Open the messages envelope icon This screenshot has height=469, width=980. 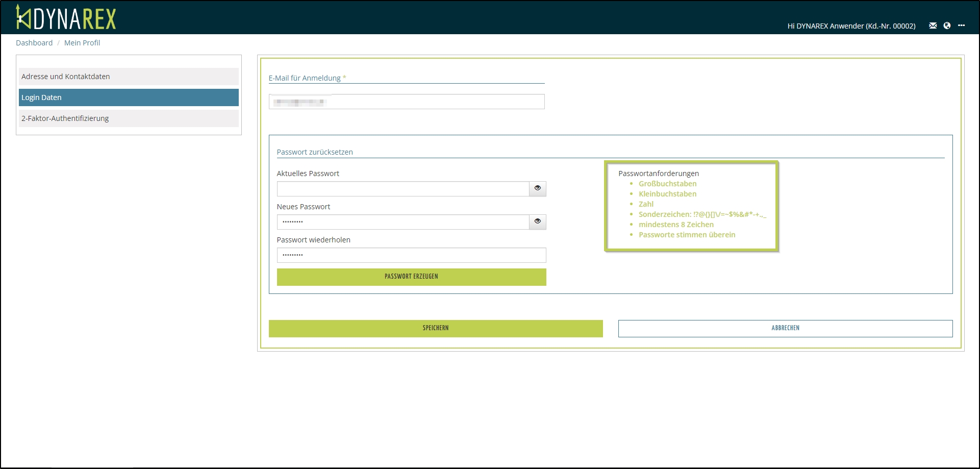click(933, 26)
